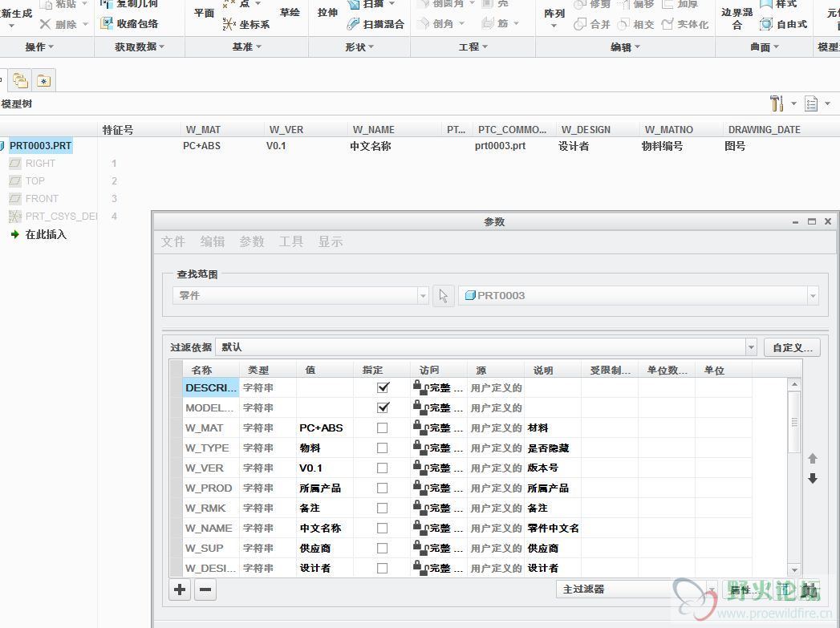The height and width of the screenshot is (628, 840).
Task: Remove parameter with the minus button
Action: click(205, 590)
